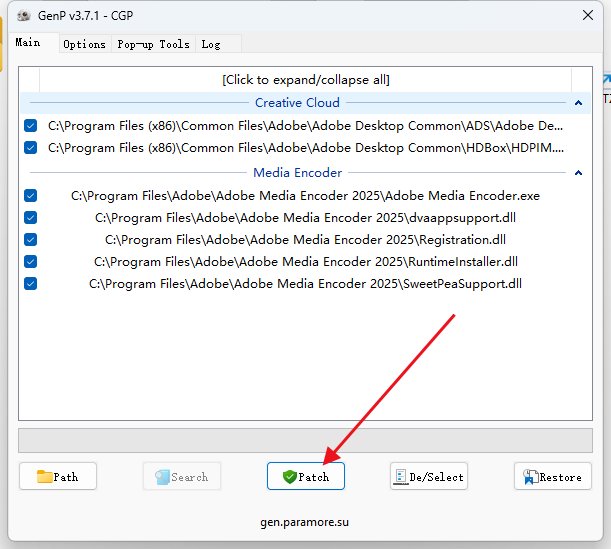
Task: Click the gen.paramore.su link
Action: (304, 522)
